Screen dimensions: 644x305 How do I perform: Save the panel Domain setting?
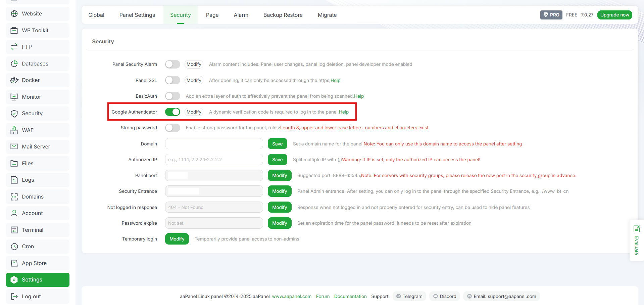(x=278, y=144)
